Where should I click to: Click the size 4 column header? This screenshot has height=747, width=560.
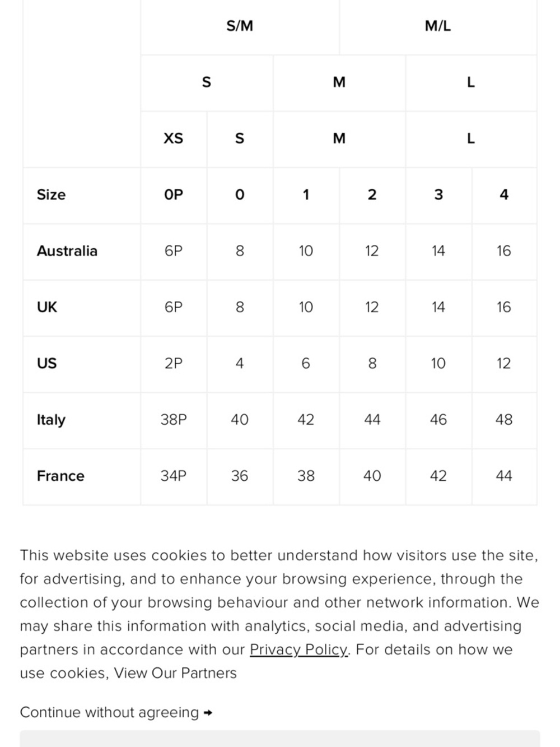pos(504,194)
